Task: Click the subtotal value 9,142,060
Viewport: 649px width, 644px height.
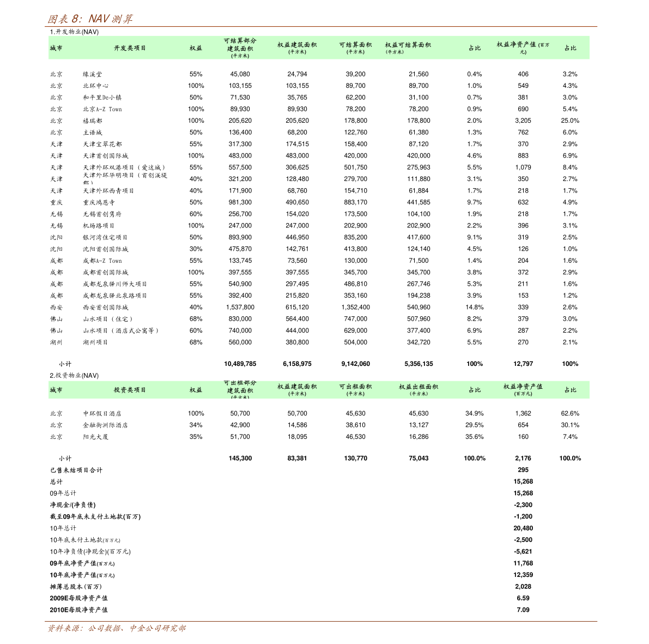Action: click(355, 364)
